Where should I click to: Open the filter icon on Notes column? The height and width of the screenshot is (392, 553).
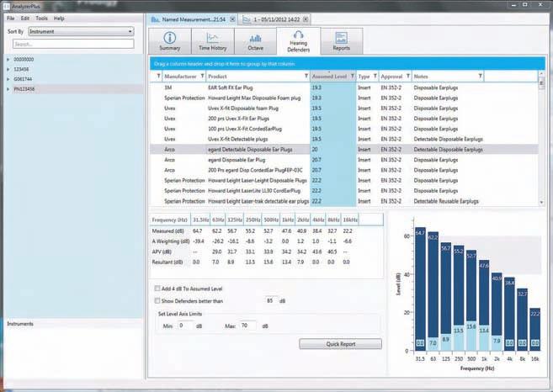480,77
